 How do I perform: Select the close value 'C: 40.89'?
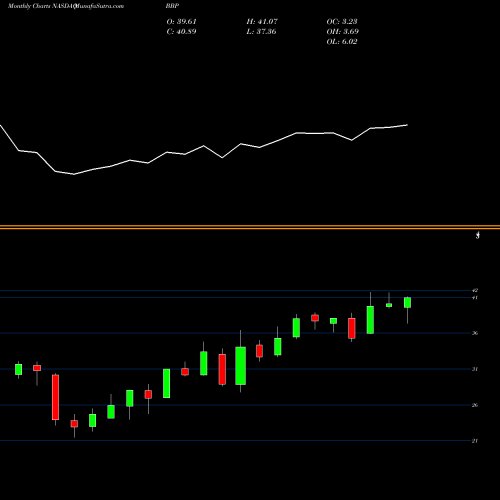pos(182,32)
